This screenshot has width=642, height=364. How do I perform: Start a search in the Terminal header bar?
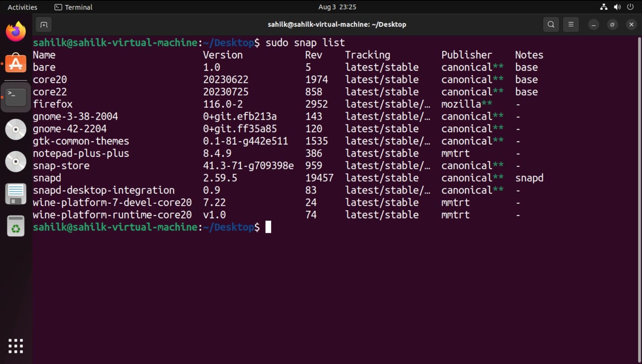coord(550,24)
